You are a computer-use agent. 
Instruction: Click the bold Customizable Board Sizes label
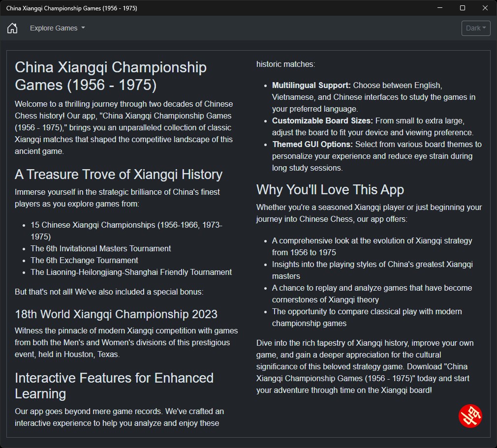(x=322, y=120)
